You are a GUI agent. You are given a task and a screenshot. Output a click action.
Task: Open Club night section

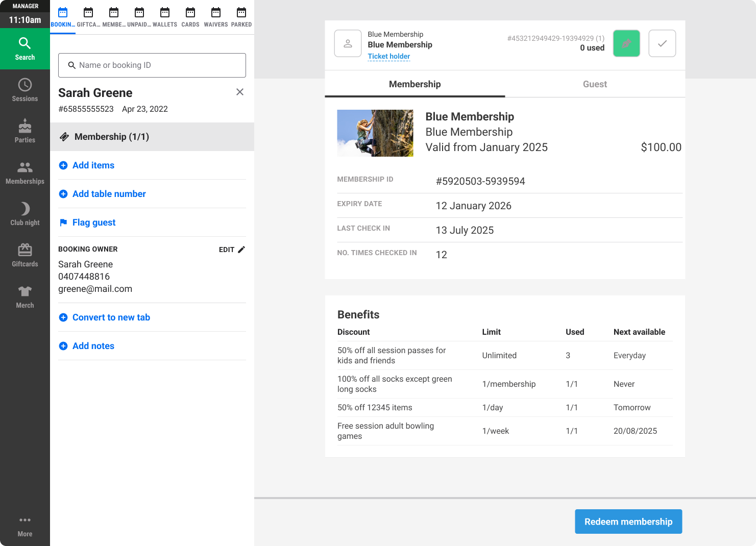click(x=25, y=214)
